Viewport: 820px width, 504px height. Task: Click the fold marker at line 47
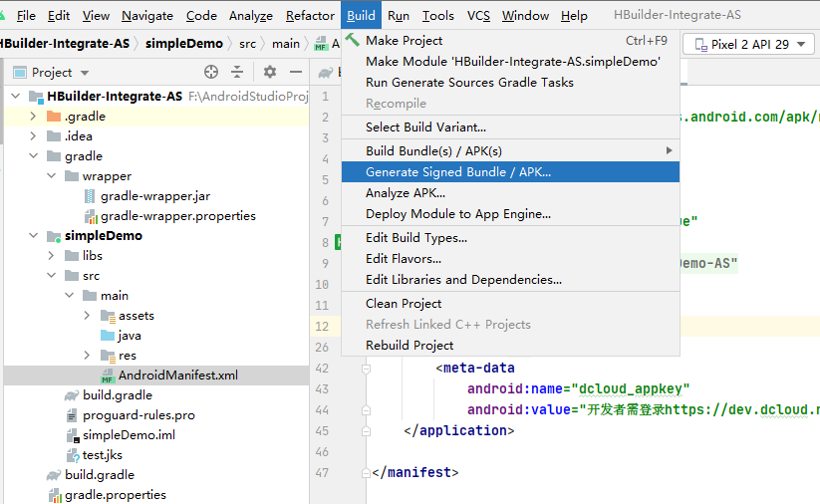pyautogui.click(x=366, y=473)
